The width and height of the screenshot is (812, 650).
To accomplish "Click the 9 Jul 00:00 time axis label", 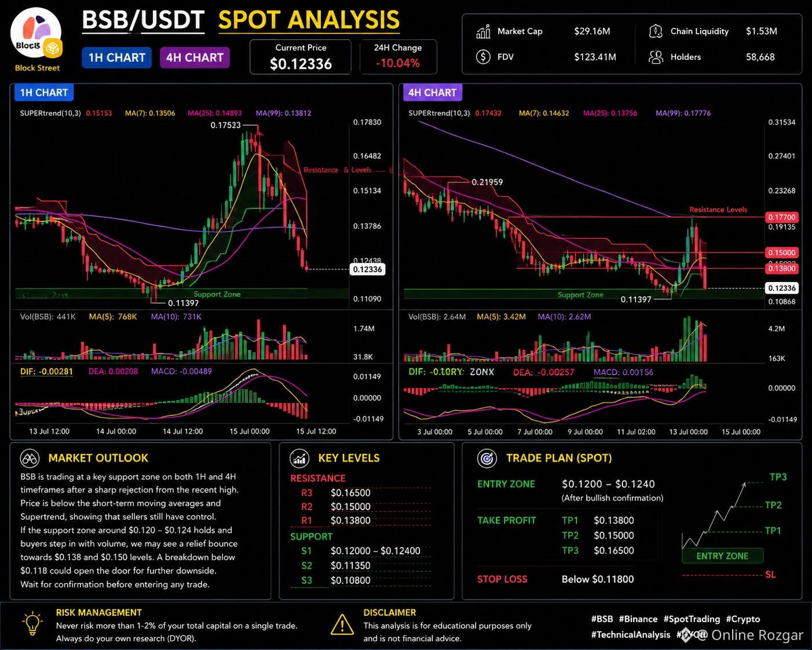I will click(x=585, y=432).
